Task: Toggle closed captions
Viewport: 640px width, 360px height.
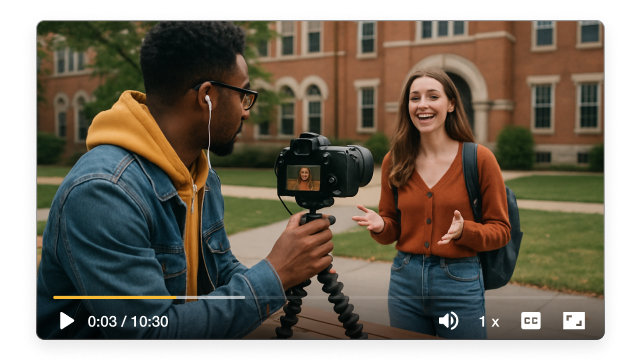Action: click(x=531, y=321)
